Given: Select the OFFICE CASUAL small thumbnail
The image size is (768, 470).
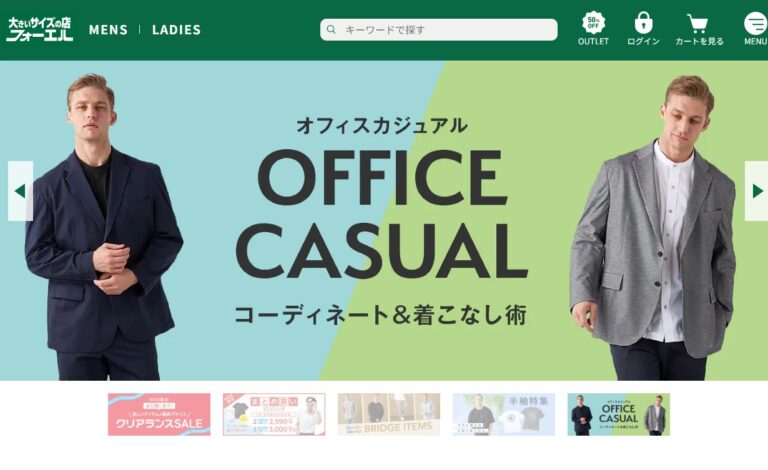Looking at the screenshot, I should (x=619, y=414).
